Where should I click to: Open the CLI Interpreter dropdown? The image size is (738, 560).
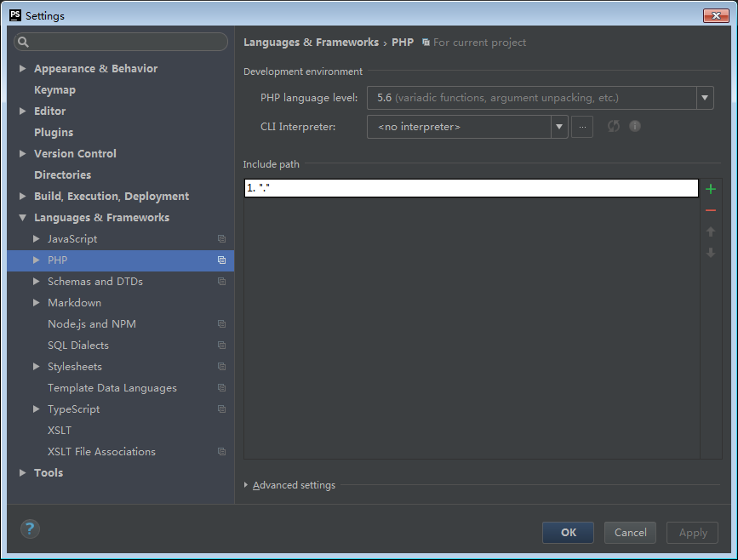click(x=560, y=126)
